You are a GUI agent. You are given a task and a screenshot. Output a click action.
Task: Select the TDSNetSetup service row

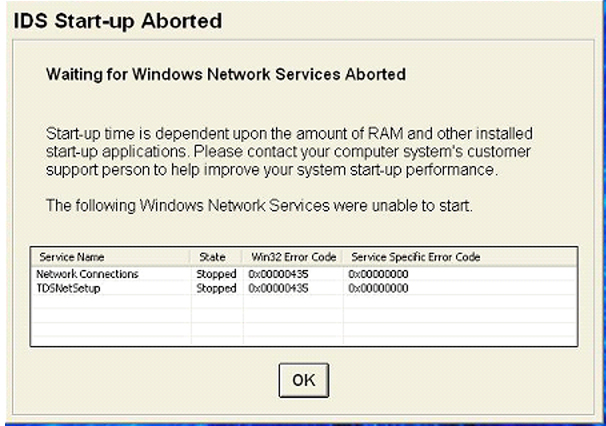coord(304,288)
